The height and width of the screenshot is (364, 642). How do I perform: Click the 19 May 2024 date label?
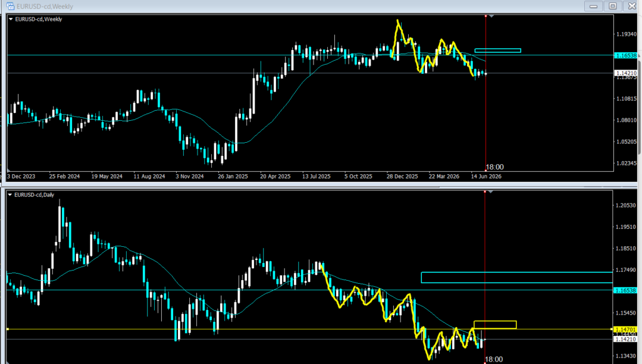point(107,176)
